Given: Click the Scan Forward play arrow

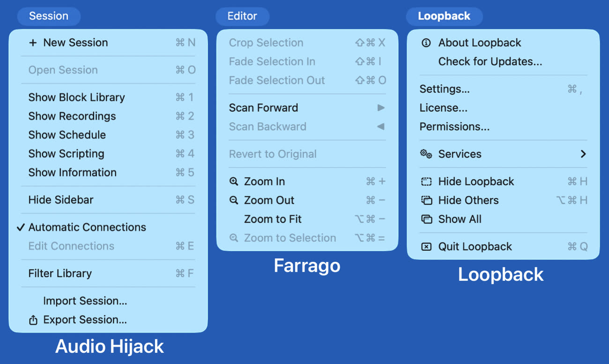Looking at the screenshot, I should click(381, 108).
